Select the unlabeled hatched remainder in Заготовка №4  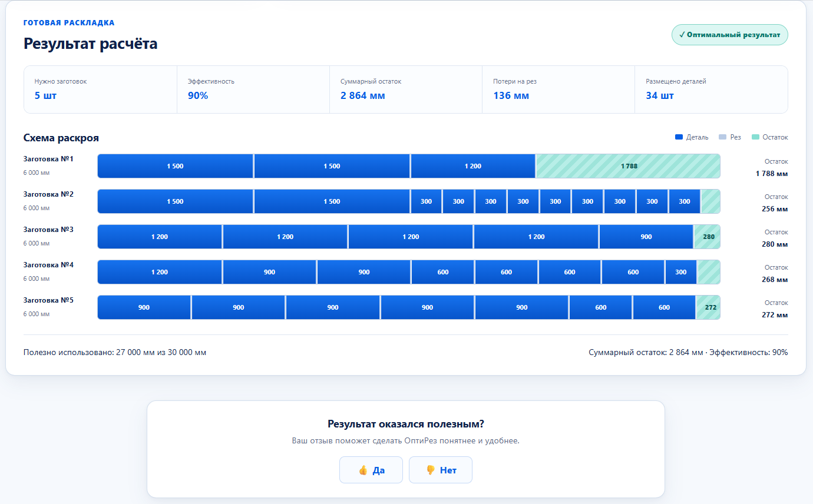point(709,272)
